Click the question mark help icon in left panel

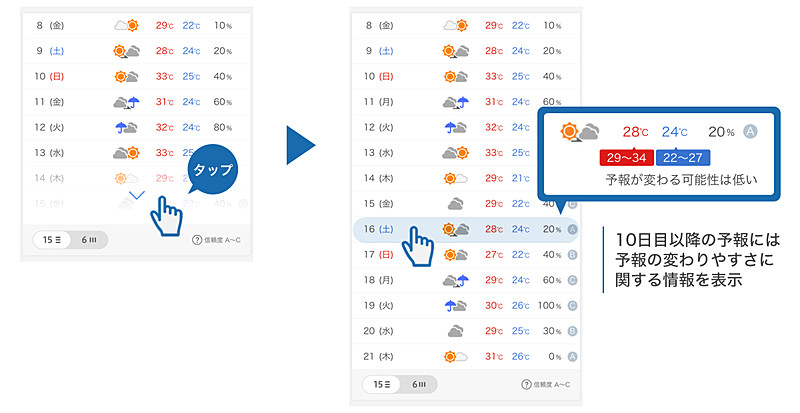[x=197, y=240]
